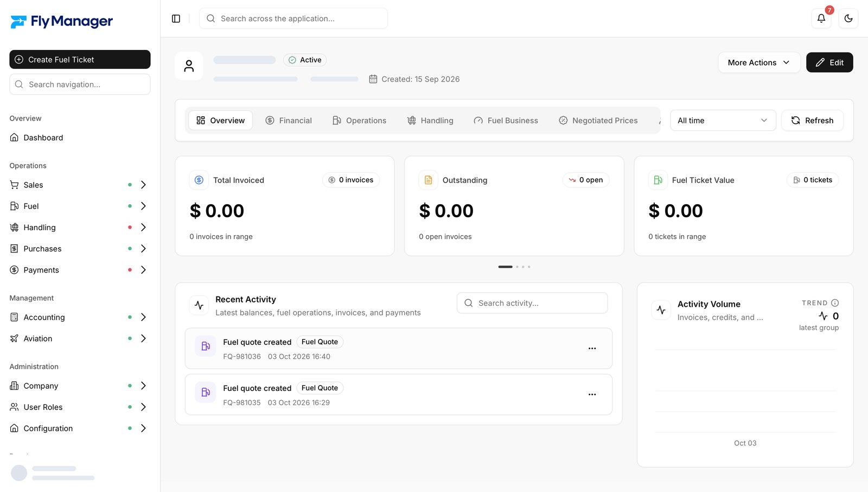Expand the Sales menu chevron
The image size is (868, 492).
(143, 185)
